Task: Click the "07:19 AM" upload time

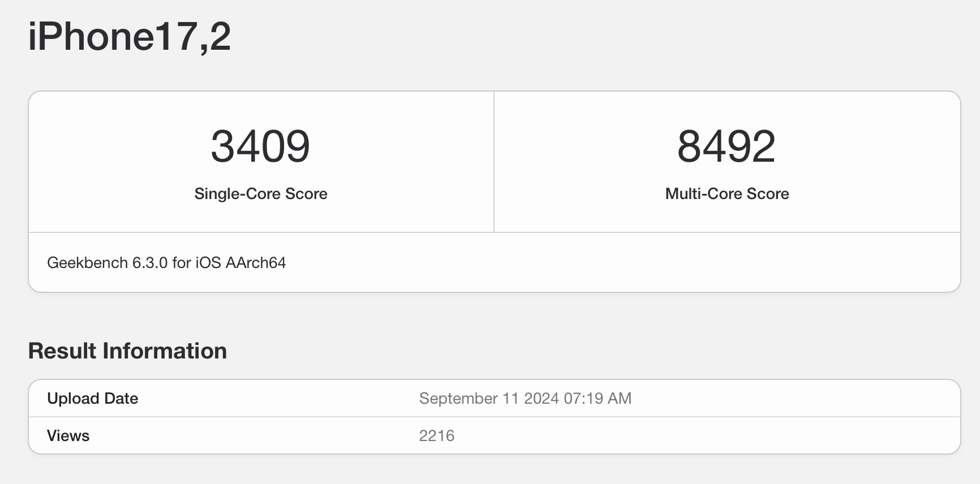Action: click(x=598, y=399)
